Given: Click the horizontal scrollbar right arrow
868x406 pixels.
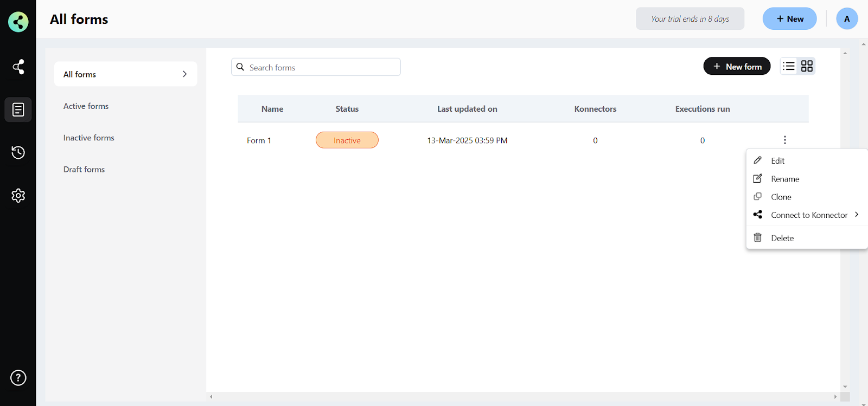Looking at the screenshot, I should point(835,397).
